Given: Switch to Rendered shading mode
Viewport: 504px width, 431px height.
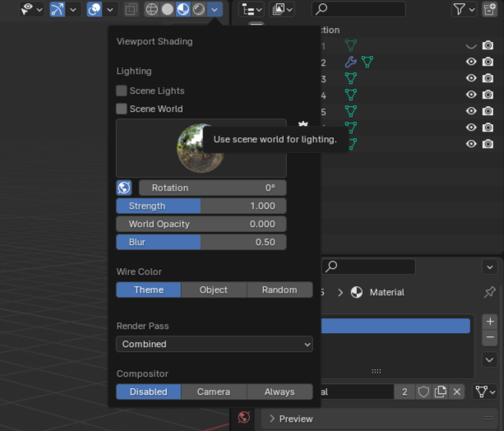Looking at the screenshot, I should [199, 9].
